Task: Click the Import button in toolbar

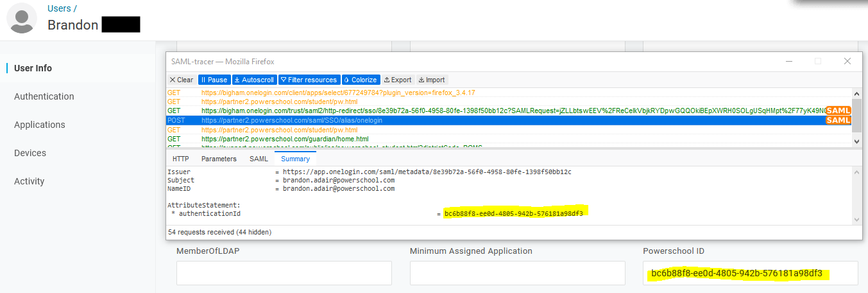Action: (x=431, y=80)
